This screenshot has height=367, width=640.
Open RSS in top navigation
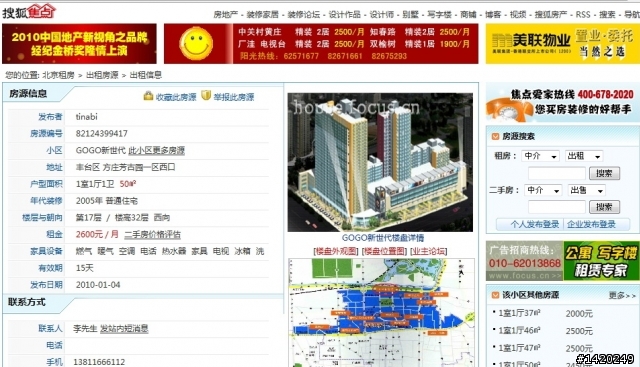583,15
